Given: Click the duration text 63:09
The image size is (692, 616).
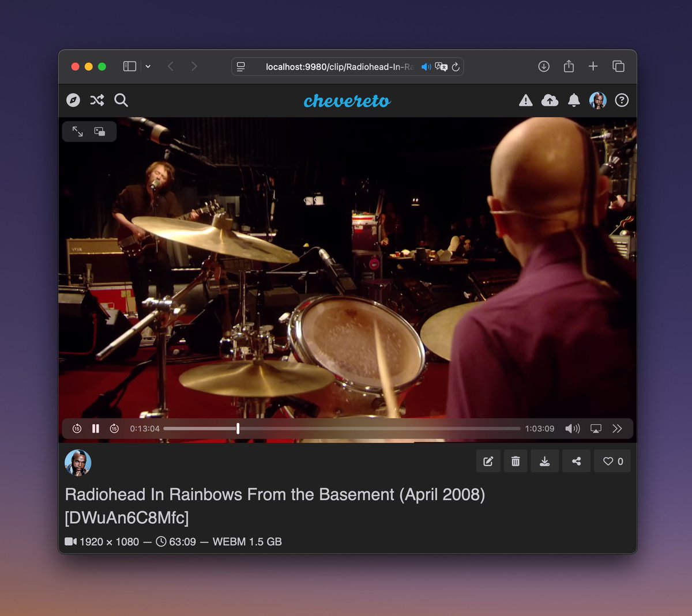Looking at the screenshot, I should pos(182,542).
